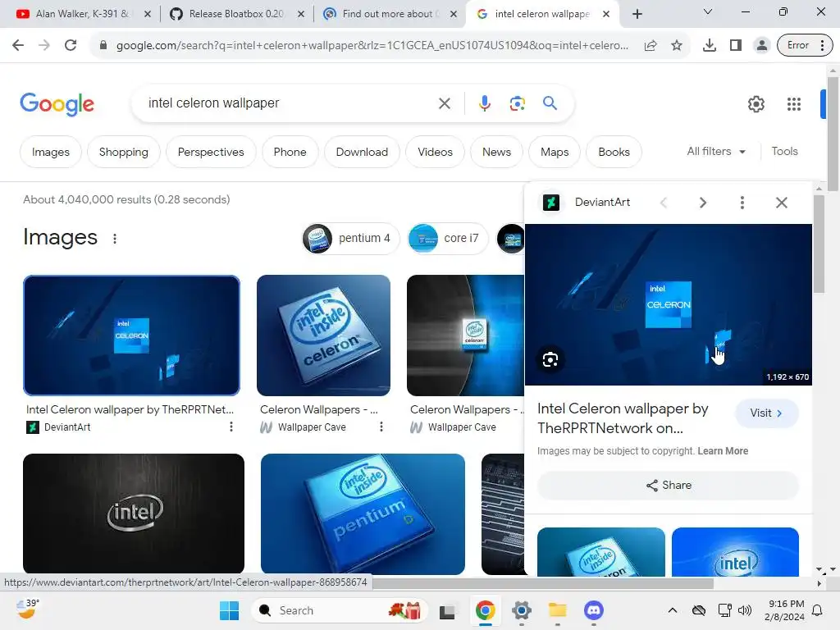The width and height of the screenshot is (840, 630).
Task: Open Chrome Error menu button
Action: coord(806,46)
